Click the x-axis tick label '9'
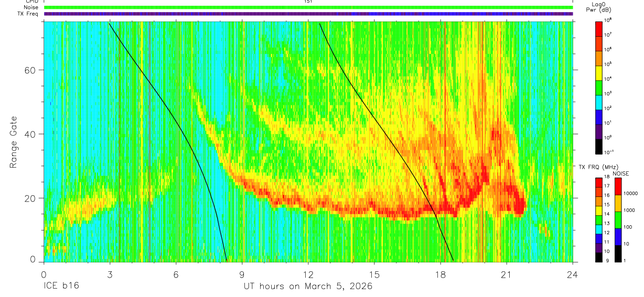The height and width of the screenshot is (297, 644). click(242, 274)
